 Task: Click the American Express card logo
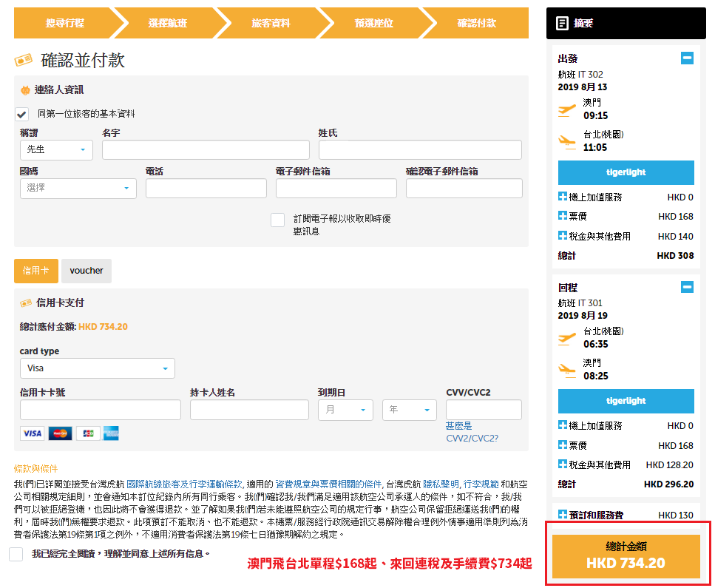[111, 433]
